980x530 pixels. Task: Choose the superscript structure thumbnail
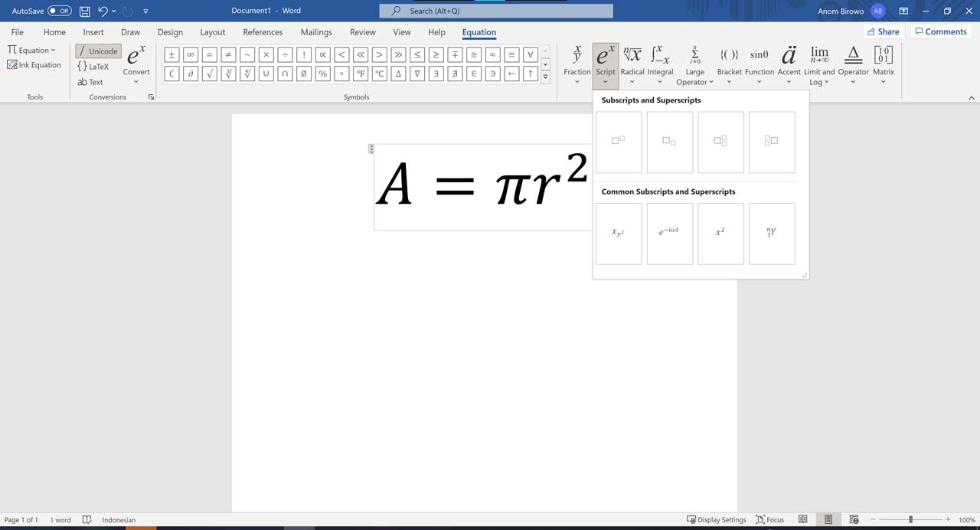pos(619,142)
